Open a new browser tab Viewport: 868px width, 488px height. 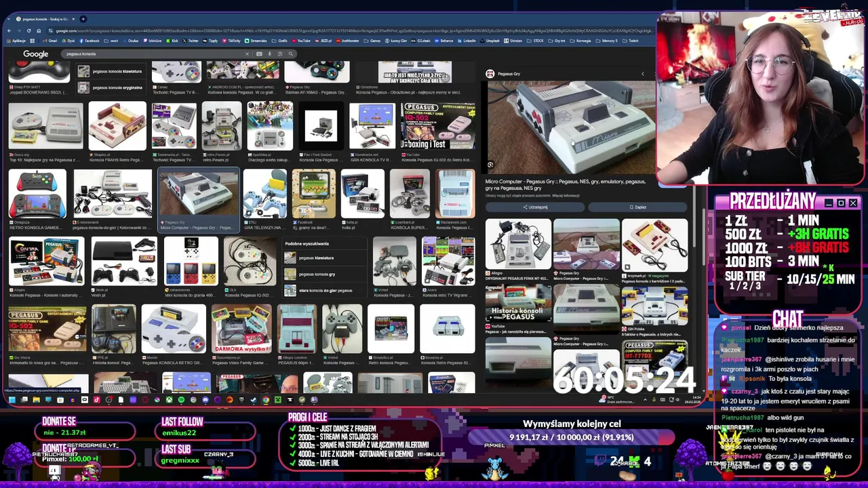(83, 19)
